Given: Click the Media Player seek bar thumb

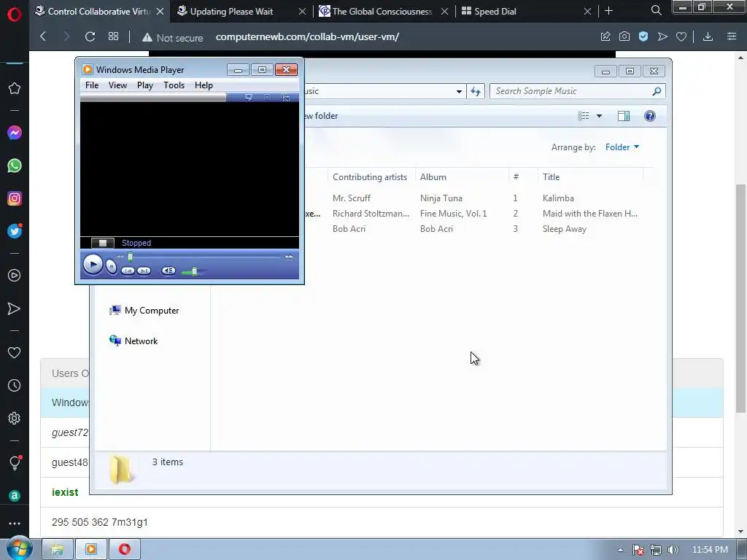Looking at the screenshot, I should click(x=130, y=257).
